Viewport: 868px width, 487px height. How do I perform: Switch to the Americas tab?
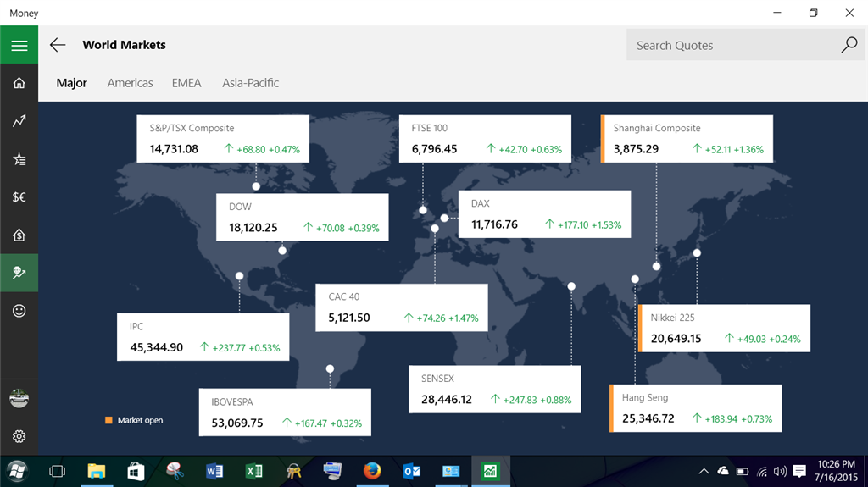point(130,83)
